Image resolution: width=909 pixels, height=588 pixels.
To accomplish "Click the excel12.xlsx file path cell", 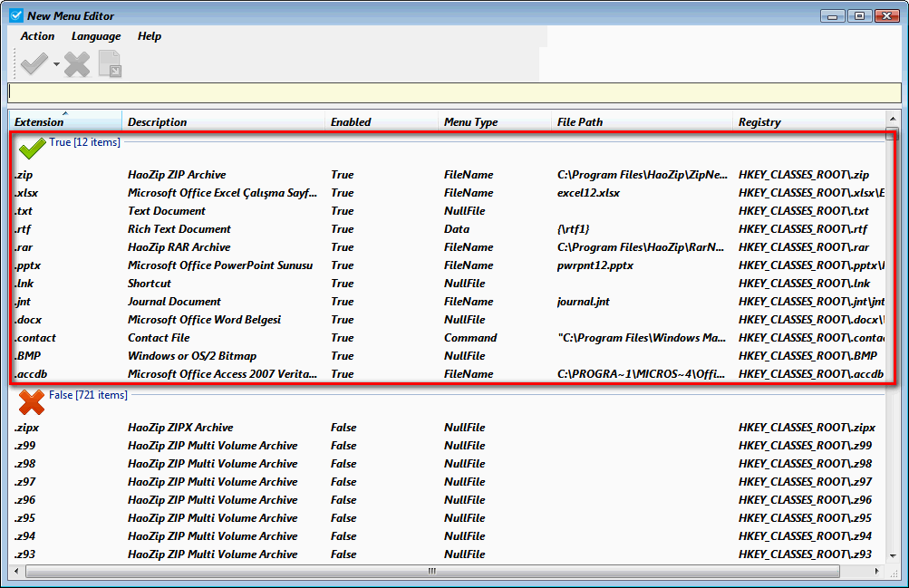I will pos(588,193).
